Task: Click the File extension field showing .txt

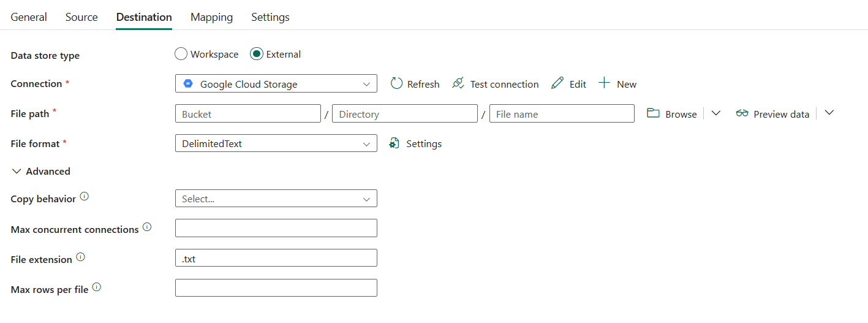Action: coord(276,258)
